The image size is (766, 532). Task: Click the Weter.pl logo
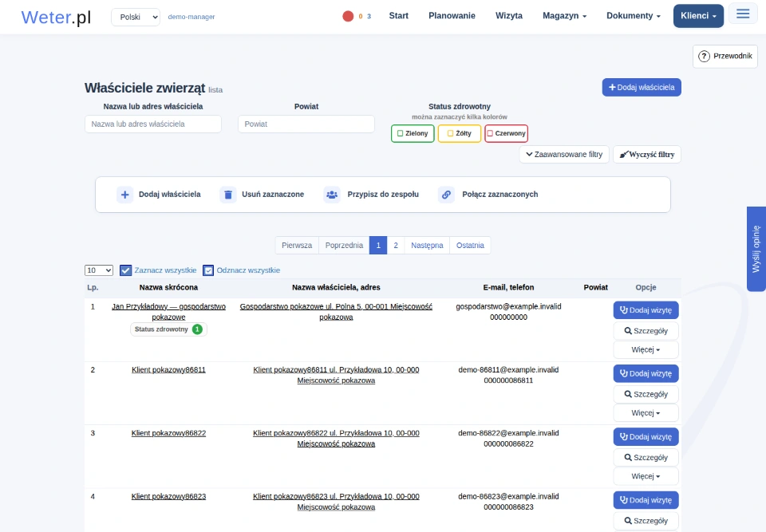pos(56,17)
